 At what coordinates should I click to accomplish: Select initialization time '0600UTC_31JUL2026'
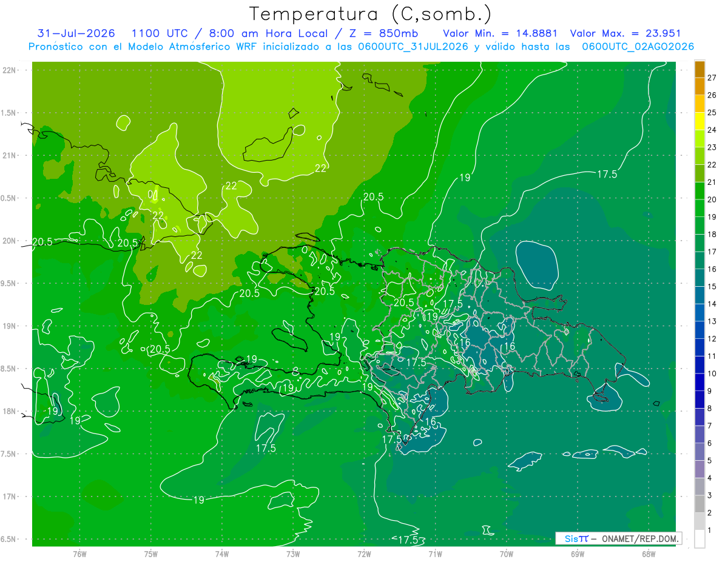[x=413, y=47]
